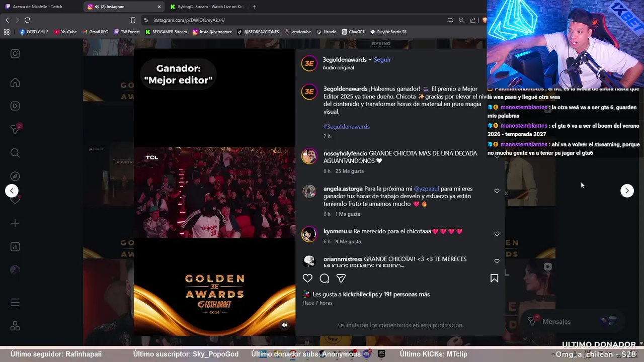Screen dimensions: 644x362
Task: Open Playlist Botrix SR bookmark
Action: (x=388, y=32)
